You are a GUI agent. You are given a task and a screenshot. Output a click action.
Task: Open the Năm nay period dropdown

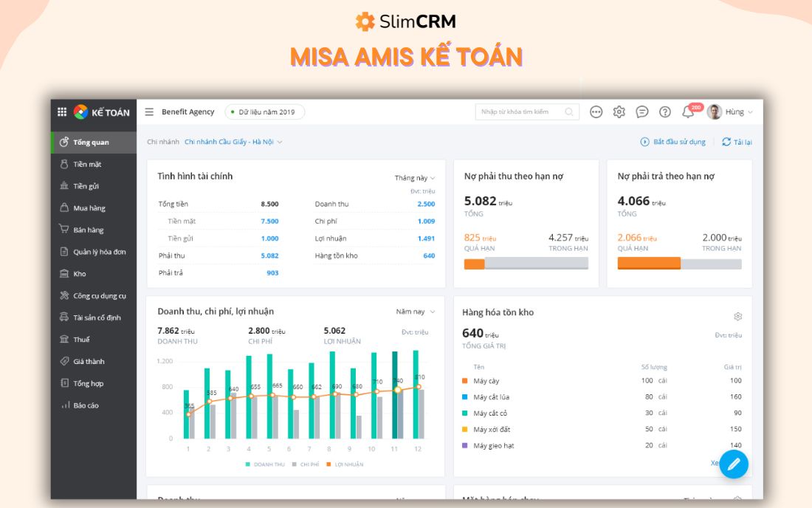point(416,312)
